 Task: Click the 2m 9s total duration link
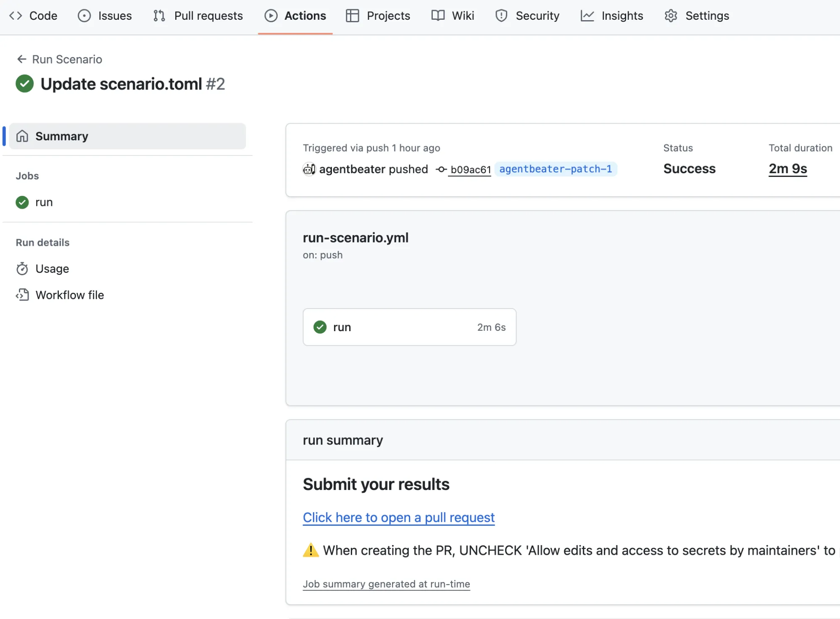point(787,169)
